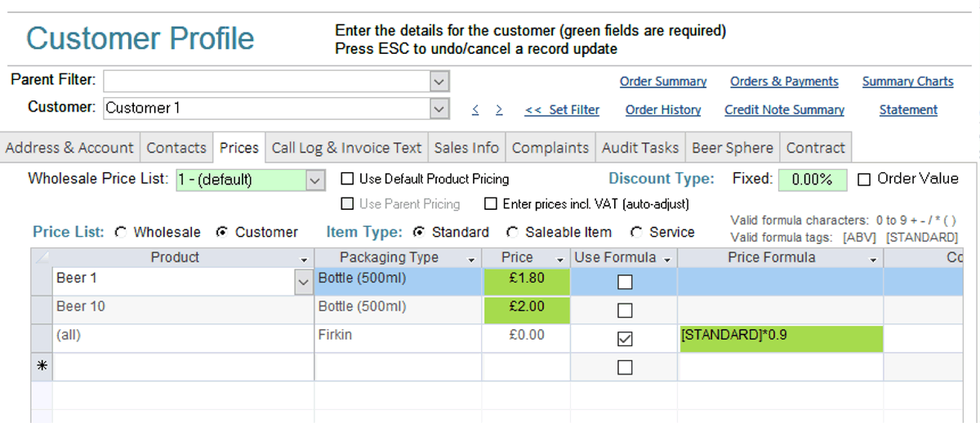Click the new record asterisk row selector
The width and height of the screenshot is (980, 423).
42,367
